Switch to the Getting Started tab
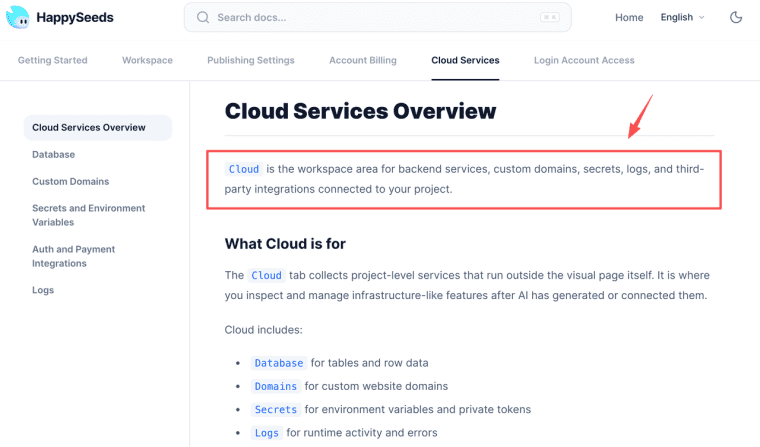The image size is (760, 447). point(53,60)
